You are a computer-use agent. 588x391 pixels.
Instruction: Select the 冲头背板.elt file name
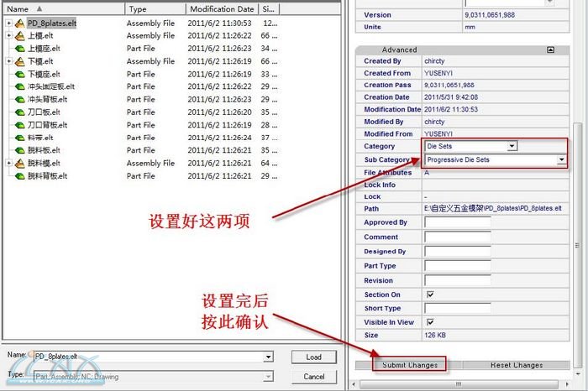[47, 100]
